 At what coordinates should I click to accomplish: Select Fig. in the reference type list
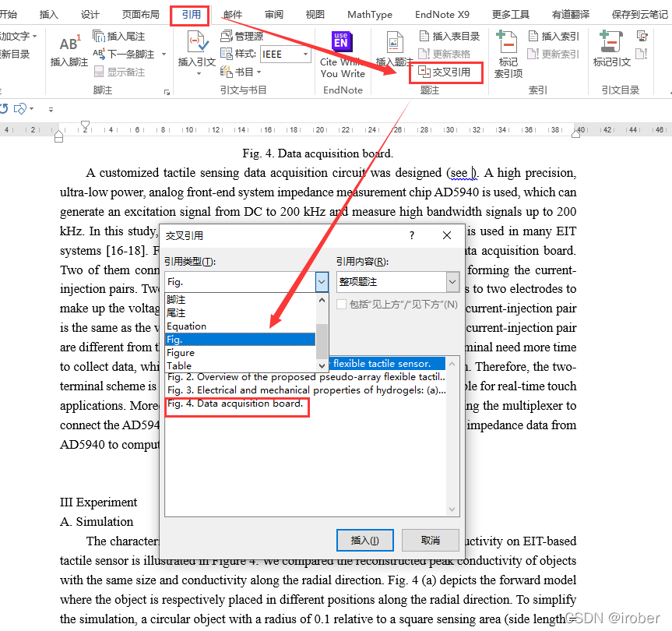tap(240, 340)
